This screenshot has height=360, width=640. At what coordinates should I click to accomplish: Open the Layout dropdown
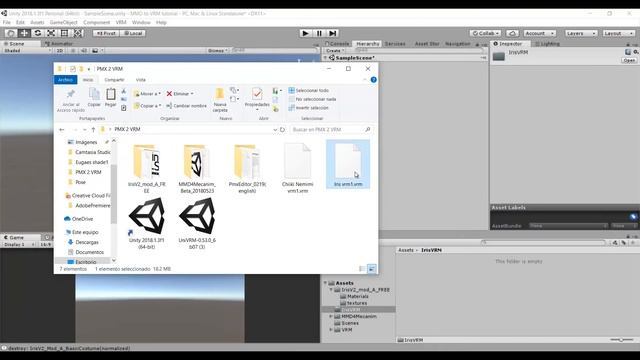coord(619,33)
